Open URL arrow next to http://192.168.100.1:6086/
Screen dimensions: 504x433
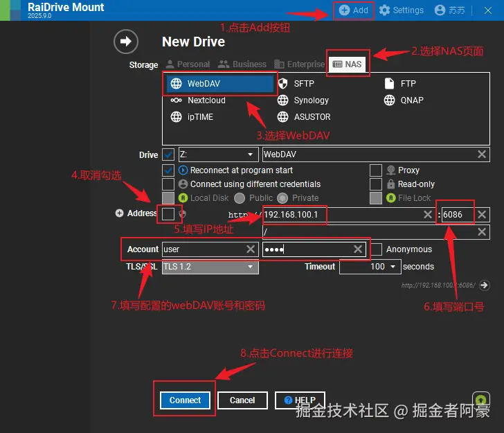coord(485,285)
